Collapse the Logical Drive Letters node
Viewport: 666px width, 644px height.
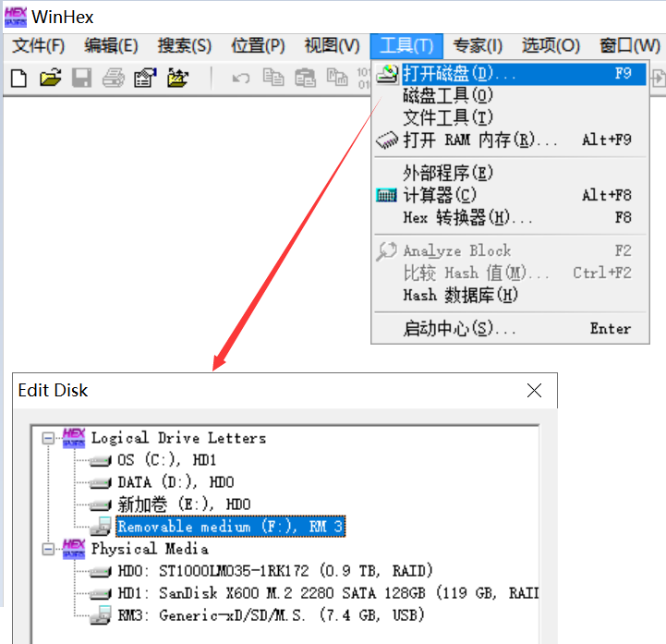tap(48, 438)
